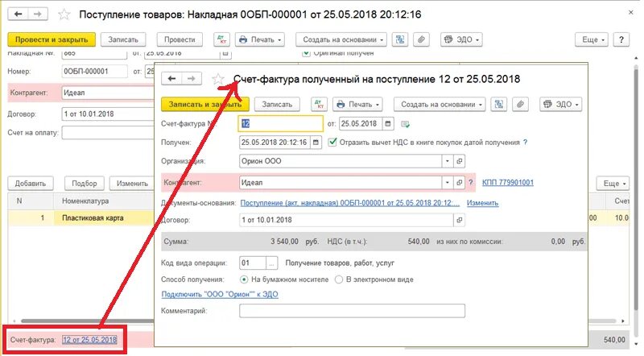Image resolution: width=644 pixels, height=356 pixels.
Task: Open related documents icon in Счет-фактура toolbar
Action: click(498, 105)
